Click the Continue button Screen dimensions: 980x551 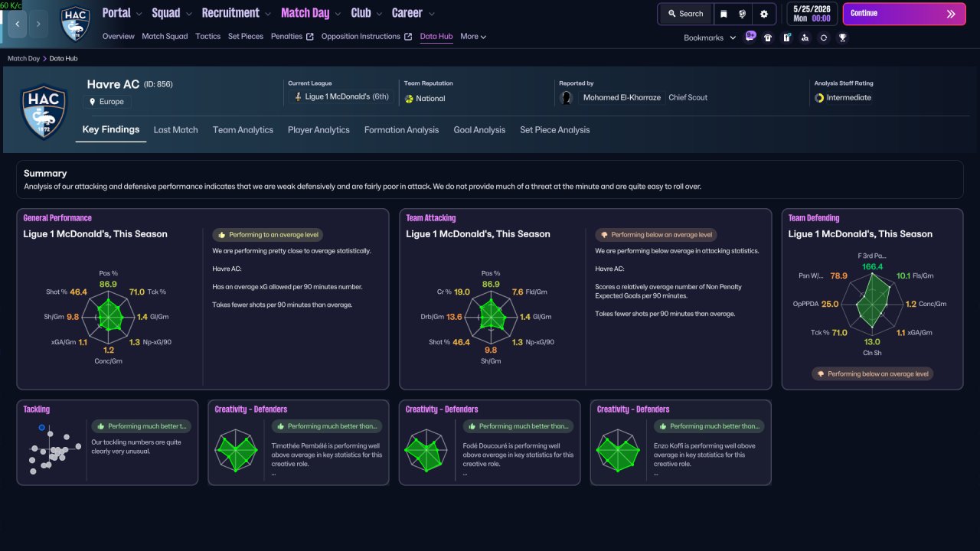coord(905,14)
